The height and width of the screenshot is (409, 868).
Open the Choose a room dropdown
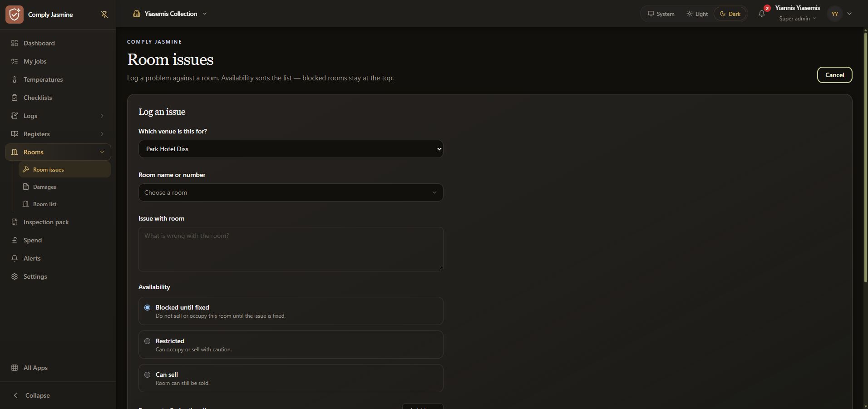pyautogui.click(x=291, y=192)
